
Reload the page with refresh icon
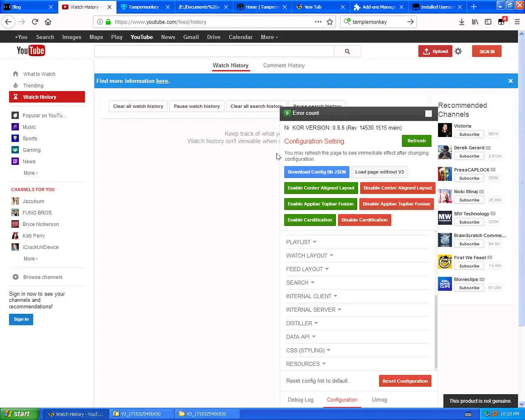[x=35, y=22]
